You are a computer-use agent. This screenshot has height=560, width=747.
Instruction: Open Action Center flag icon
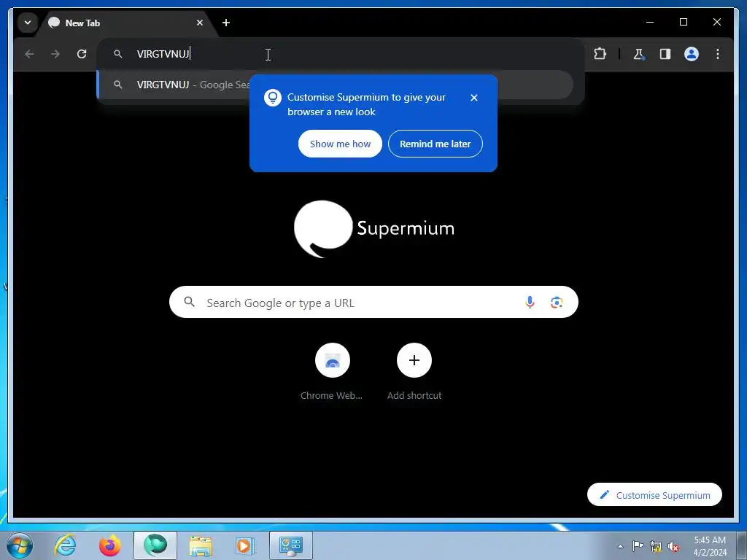(x=638, y=546)
